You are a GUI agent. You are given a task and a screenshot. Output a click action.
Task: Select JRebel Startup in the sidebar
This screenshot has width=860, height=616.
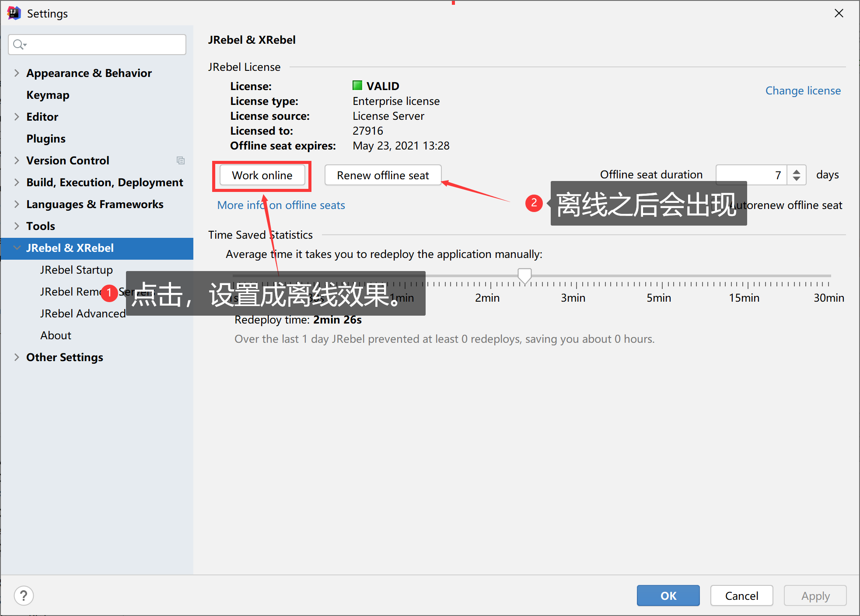tap(76, 270)
